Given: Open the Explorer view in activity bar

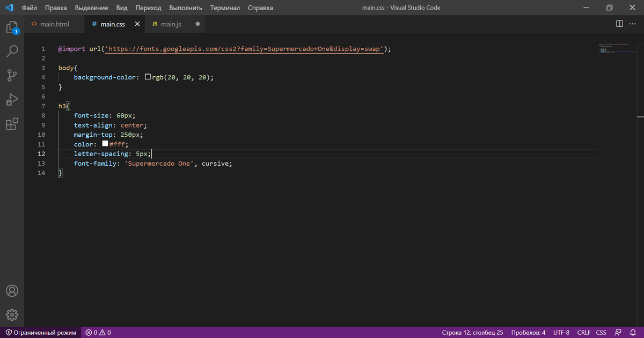Looking at the screenshot, I should [12, 28].
